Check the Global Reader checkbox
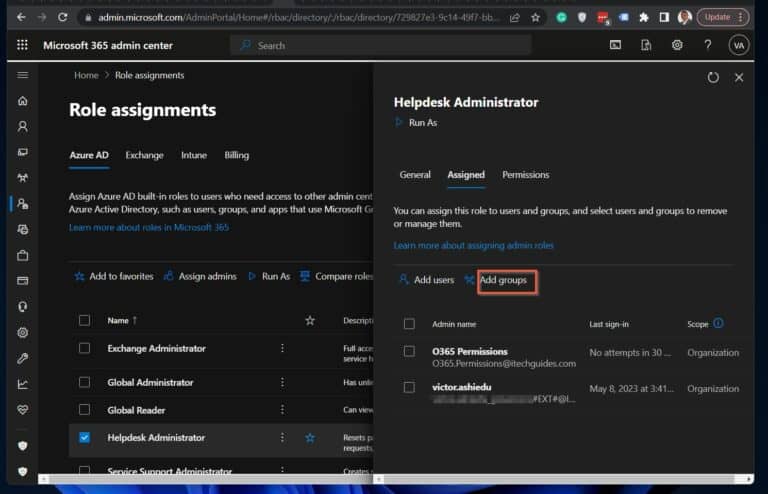Image resolution: width=768 pixels, height=494 pixels. 84,409
